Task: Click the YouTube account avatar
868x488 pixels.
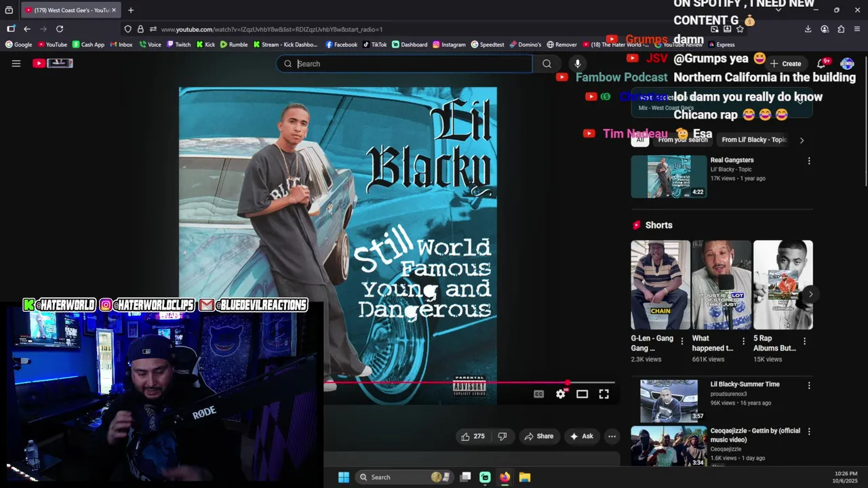Action: click(x=847, y=64)
